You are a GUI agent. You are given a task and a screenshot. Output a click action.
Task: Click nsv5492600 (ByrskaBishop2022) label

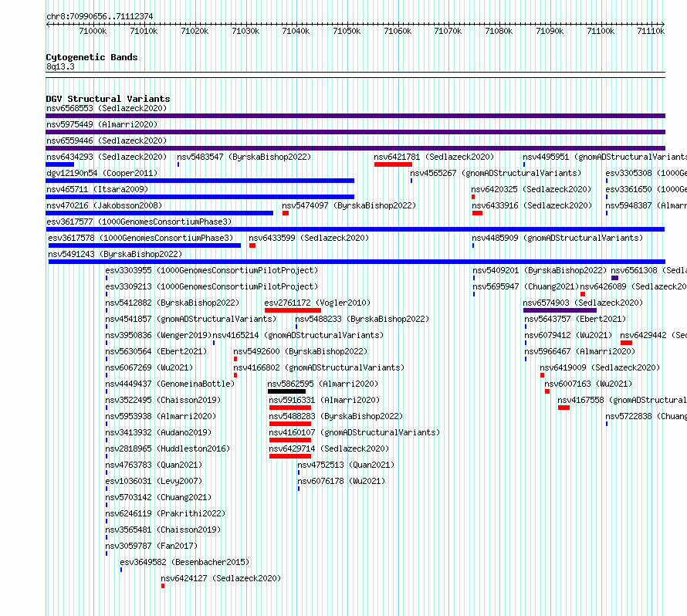click(x=300, y=351)
